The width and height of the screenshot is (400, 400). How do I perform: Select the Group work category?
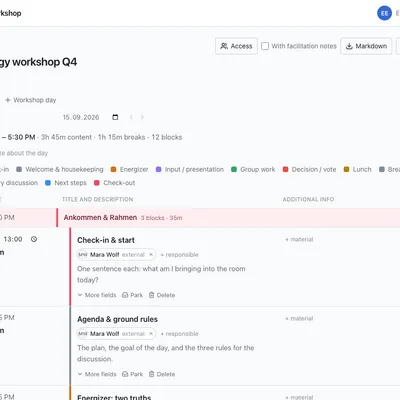[253, 169]
